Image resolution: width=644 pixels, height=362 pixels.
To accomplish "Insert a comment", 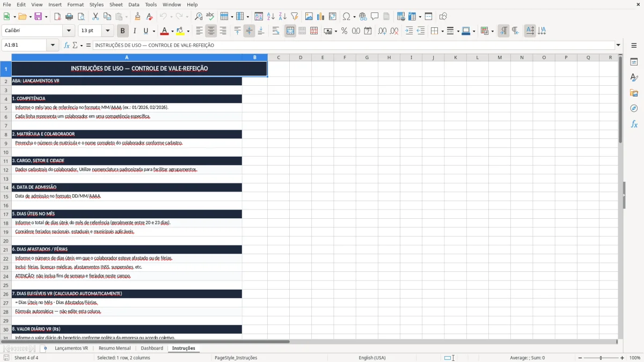I will pyautogui.click(x=375, y=17).
